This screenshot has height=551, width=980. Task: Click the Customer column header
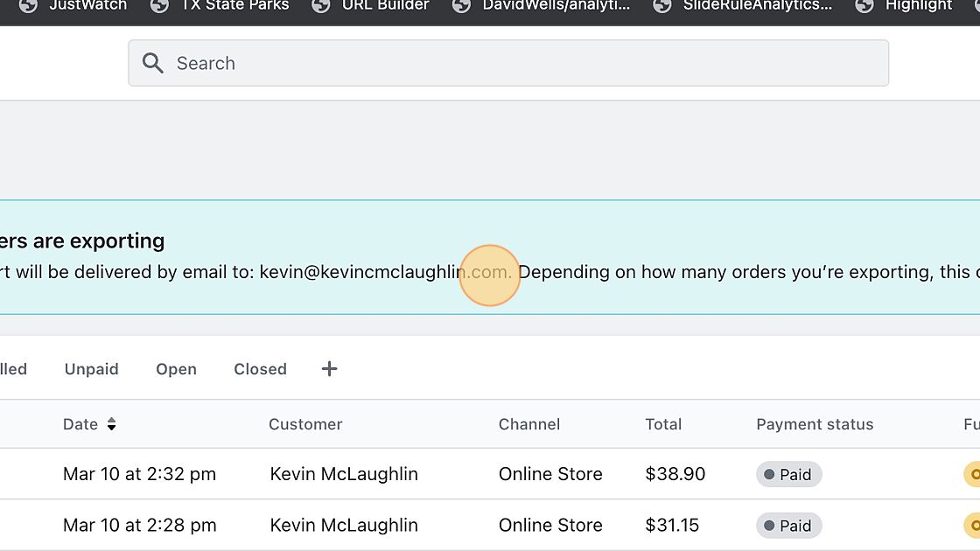305,424
